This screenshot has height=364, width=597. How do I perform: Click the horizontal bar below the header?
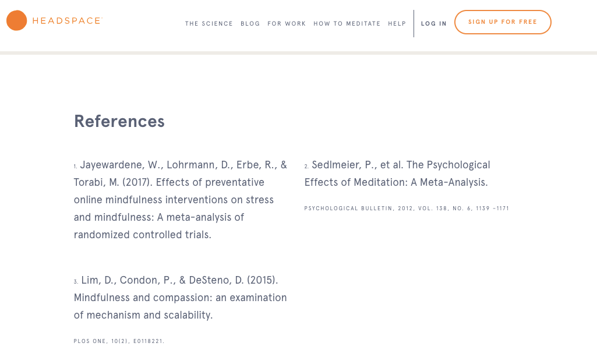298,53
